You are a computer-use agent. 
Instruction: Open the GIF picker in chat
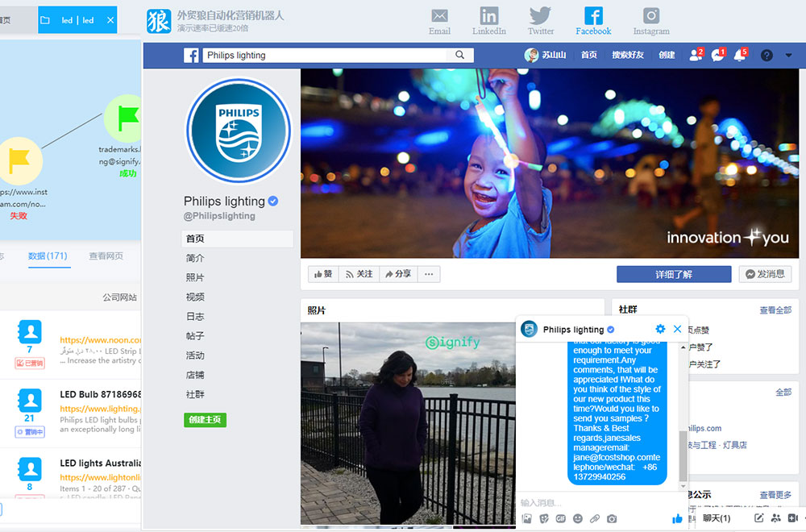(x=561, y=518)
